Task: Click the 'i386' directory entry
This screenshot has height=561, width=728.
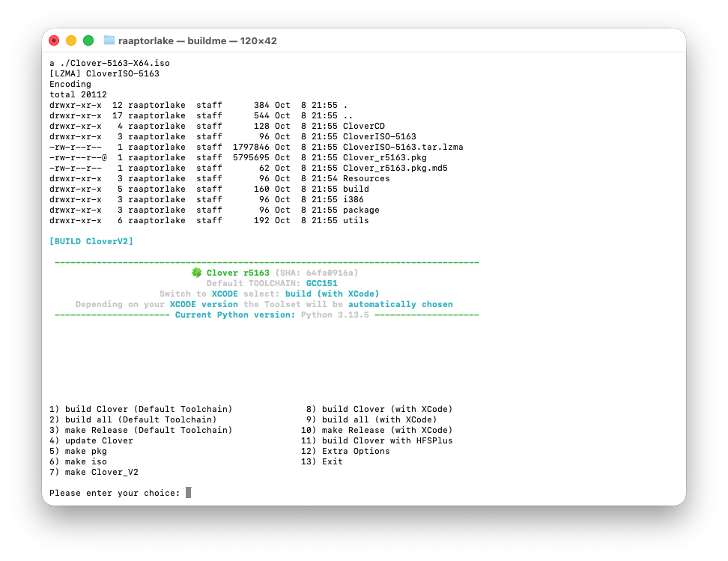Action: tap(354, 200)
